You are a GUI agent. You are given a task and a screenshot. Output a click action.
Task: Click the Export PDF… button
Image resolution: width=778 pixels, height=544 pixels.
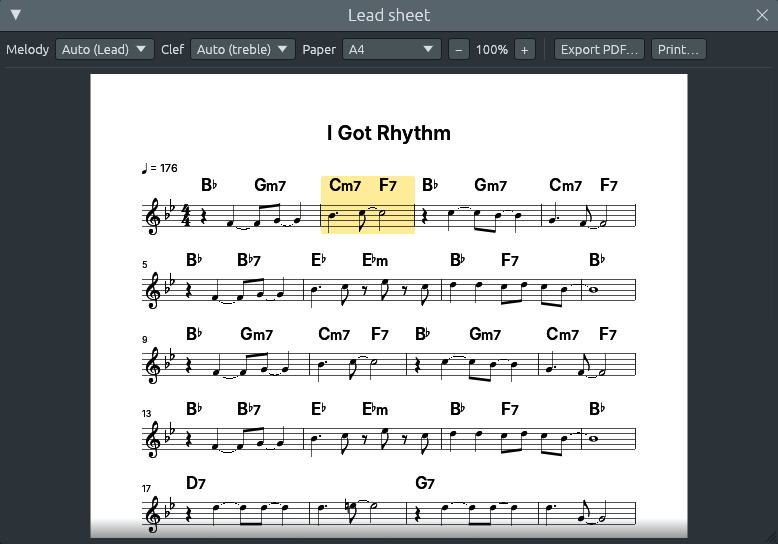point(599,49)
